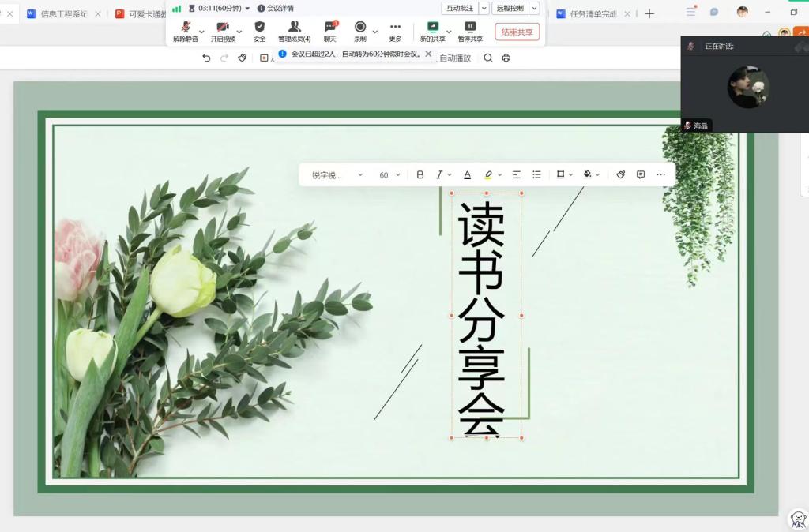Viewport: 809px width, 532px height.
Task: Start recording the meeting
Action: click(x=360, y=31)
